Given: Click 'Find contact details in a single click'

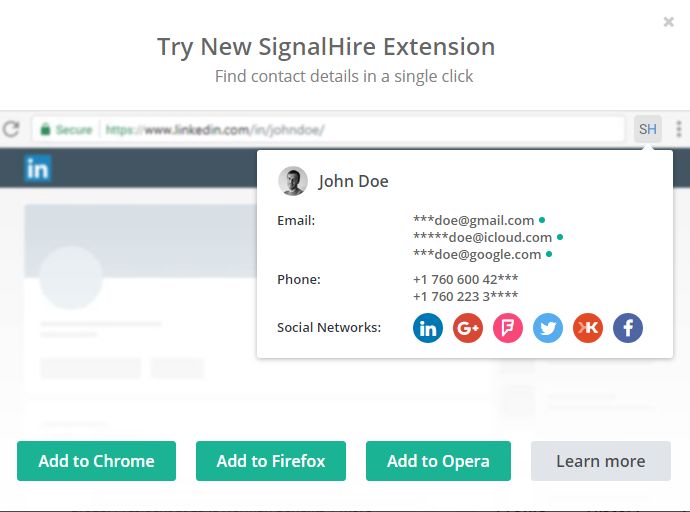Looking at the screenshot, I should coord(344,76).
